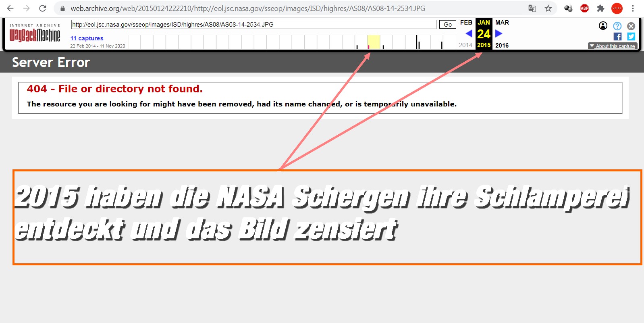Image resolution: width=644 pixels, height=323 pixels.
Task: Click the highlighted JAN month label
Action: 484,23
